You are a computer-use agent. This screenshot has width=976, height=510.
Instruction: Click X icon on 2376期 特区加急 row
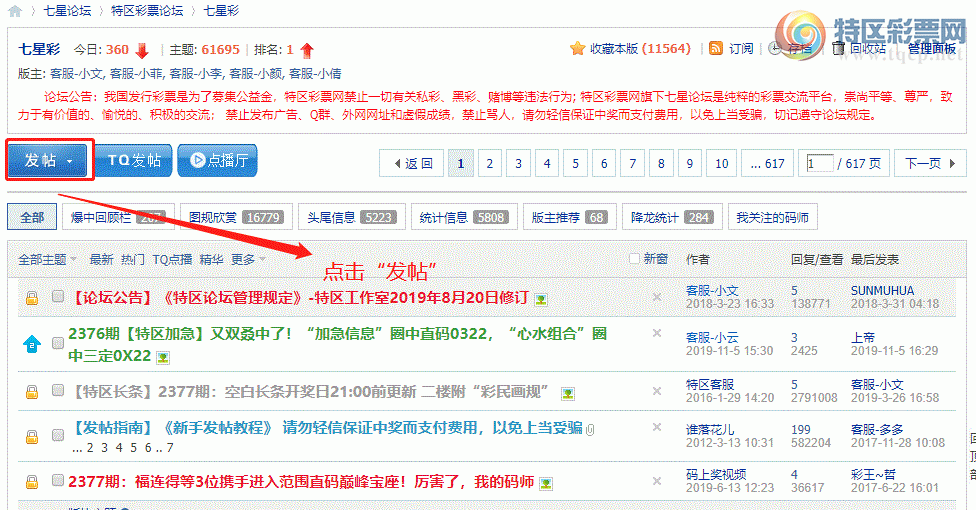657,333
